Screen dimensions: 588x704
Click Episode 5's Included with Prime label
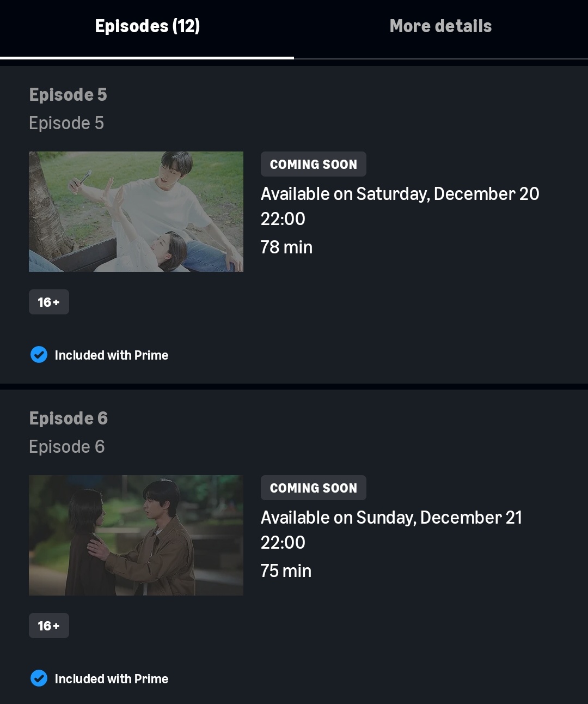(112, 355)
